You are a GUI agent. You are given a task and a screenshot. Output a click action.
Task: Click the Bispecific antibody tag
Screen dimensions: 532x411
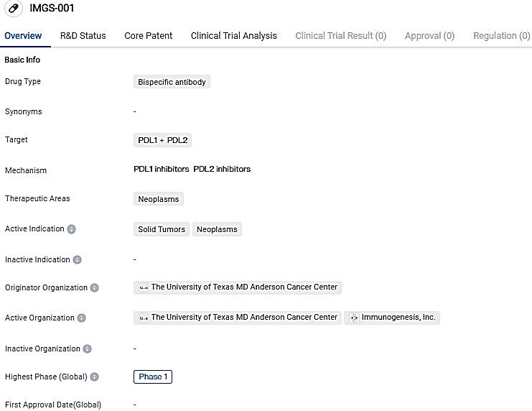[172, 82]
